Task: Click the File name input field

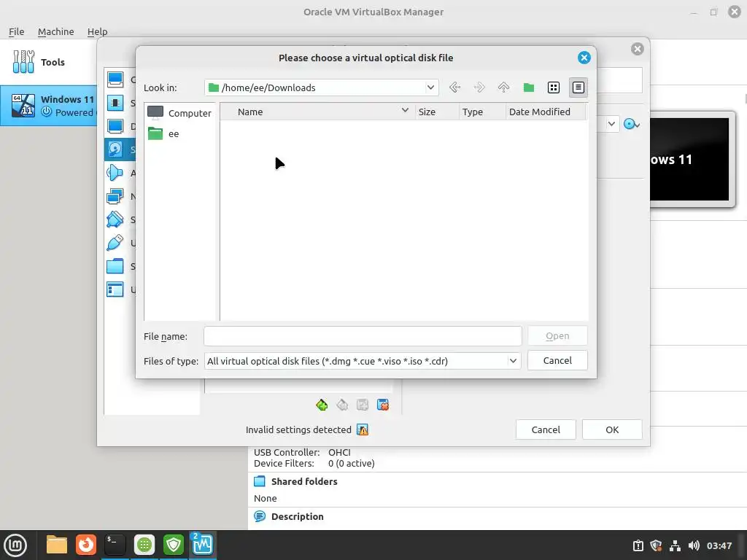Action: pyautogui.click(x=363, y=336)
